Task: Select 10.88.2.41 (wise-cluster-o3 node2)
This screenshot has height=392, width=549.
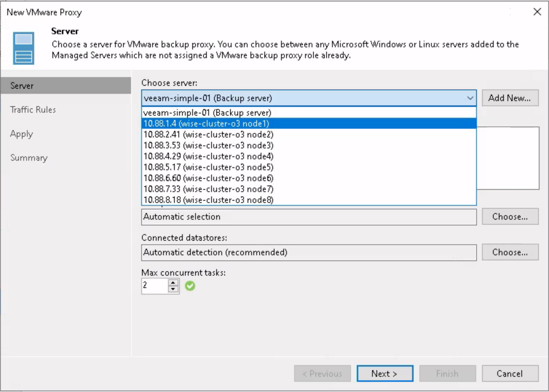Action: click(309, 134)
